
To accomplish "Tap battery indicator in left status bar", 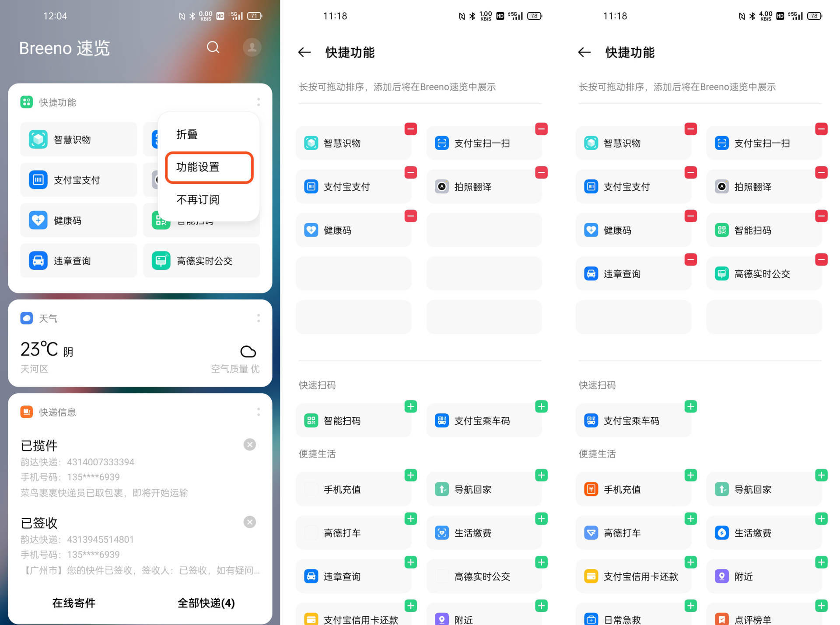I will click(255, 16).
